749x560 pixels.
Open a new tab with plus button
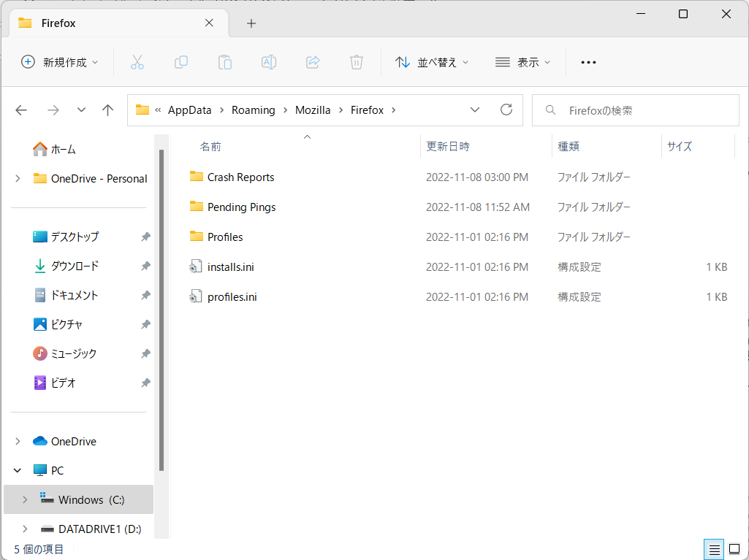point(251,23)
